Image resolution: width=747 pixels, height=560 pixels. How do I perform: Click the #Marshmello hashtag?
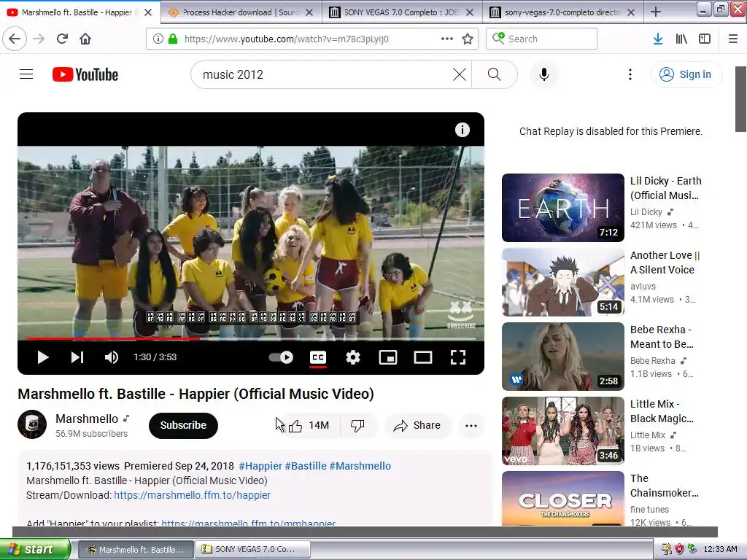tap(360, 466)
